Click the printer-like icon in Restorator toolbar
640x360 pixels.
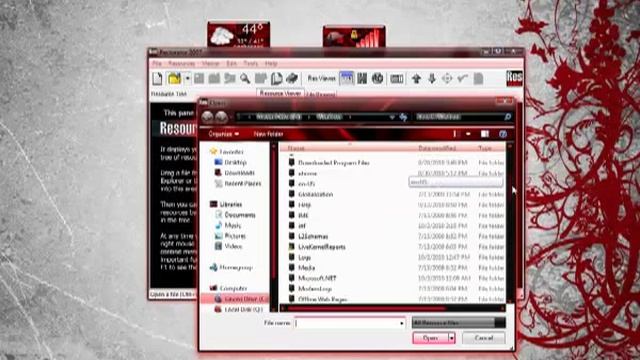[291, 78]
